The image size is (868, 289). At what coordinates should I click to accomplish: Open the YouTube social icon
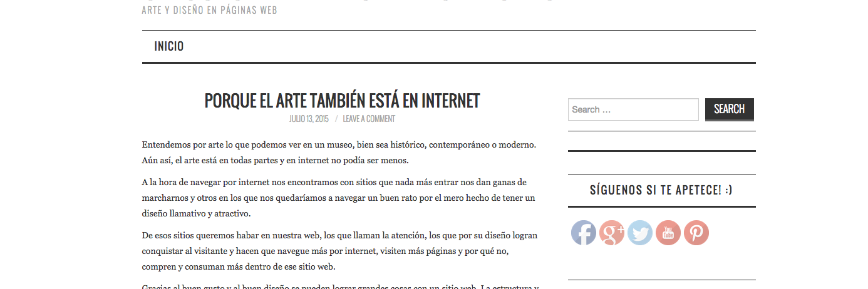(x=668, y=233)
